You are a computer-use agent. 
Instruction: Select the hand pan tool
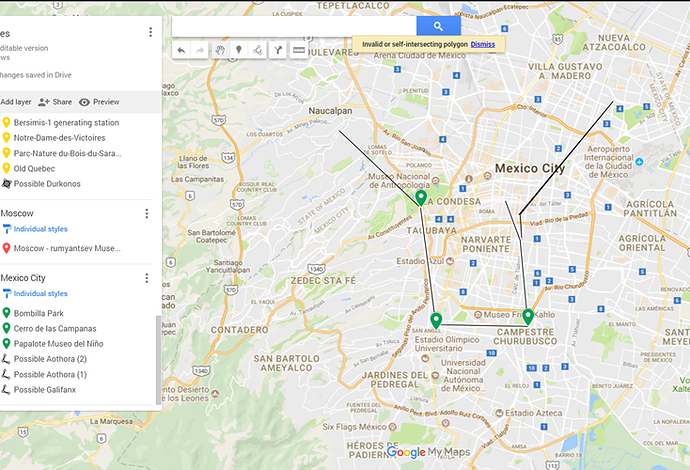coord(220,49)
